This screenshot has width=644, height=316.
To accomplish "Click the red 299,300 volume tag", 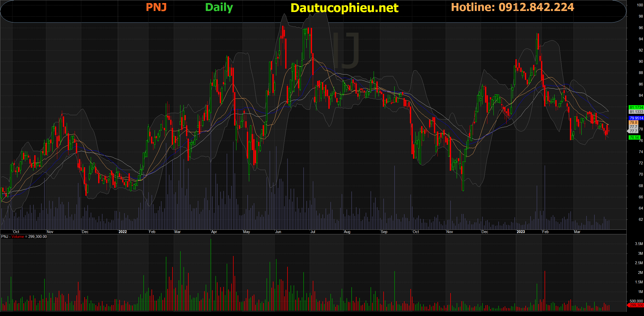I will pos(636,305).
